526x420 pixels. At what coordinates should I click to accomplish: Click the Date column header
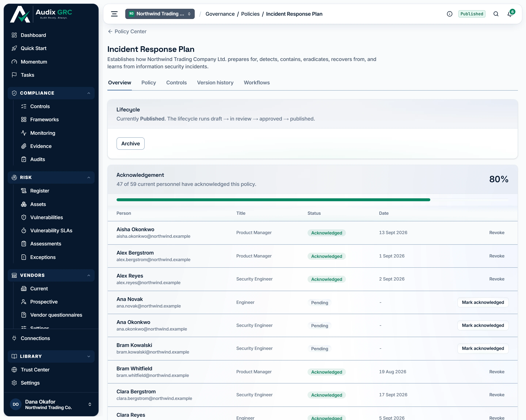(x=384, y=213)
